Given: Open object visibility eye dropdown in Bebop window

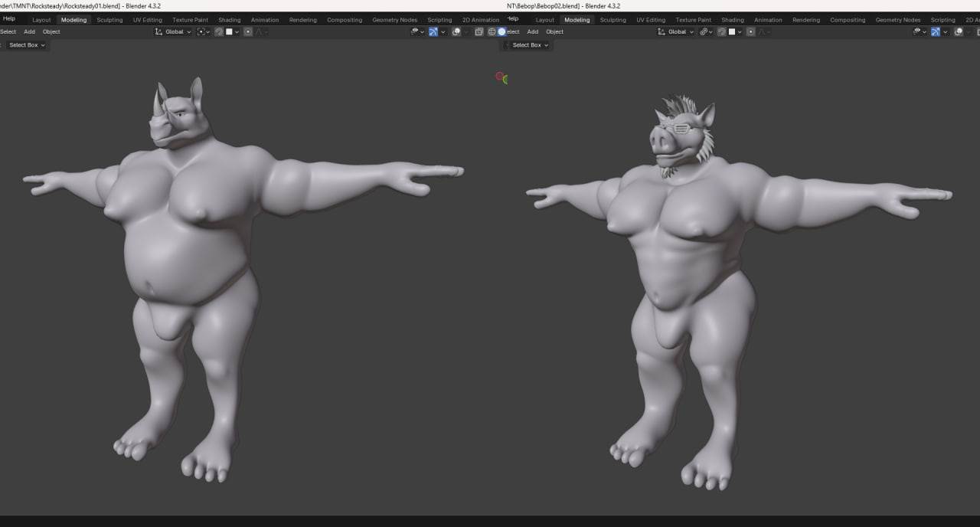Looking at the screenshot, I should point(920,31).
